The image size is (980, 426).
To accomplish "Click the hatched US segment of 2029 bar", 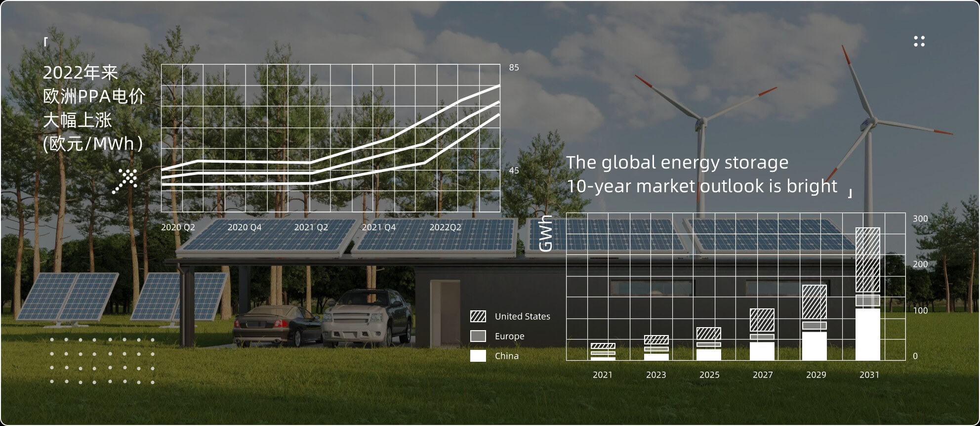I will 815,302.
